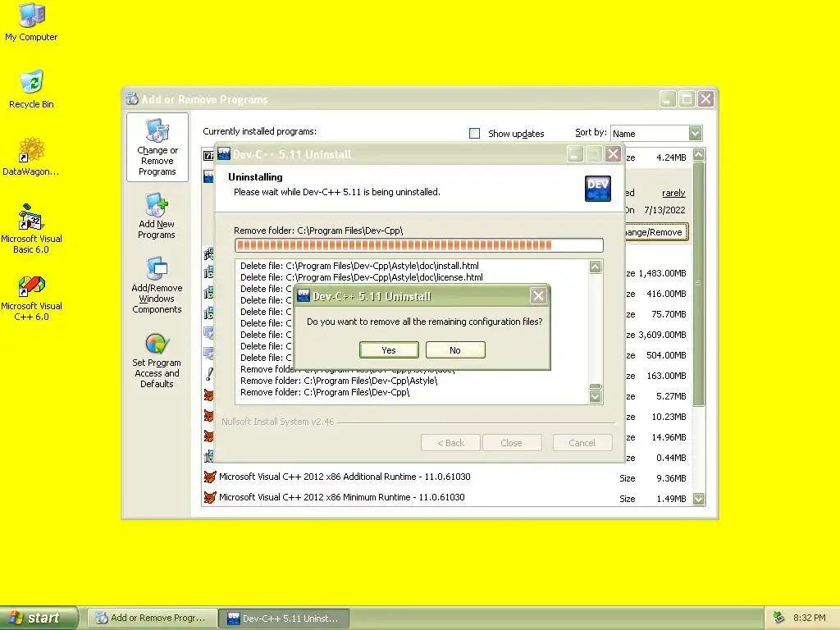
Task: Open the Windows start button
Action: click(39, 618)
